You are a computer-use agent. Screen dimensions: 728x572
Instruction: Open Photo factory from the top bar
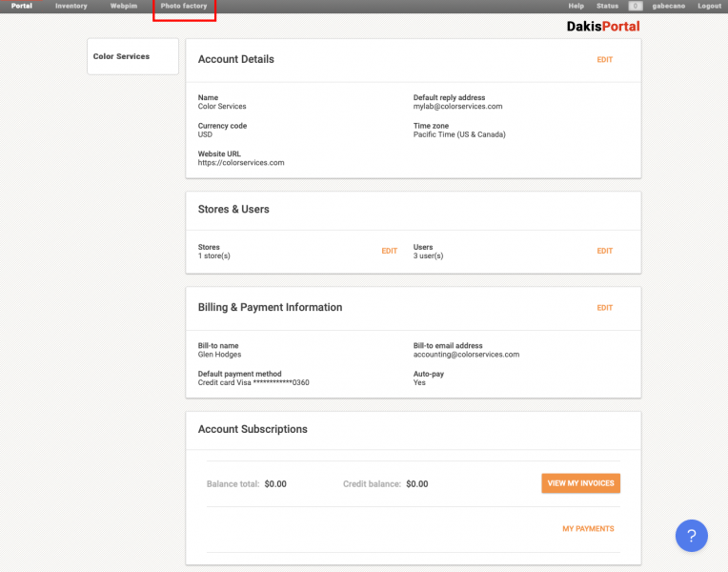[184, 7]
